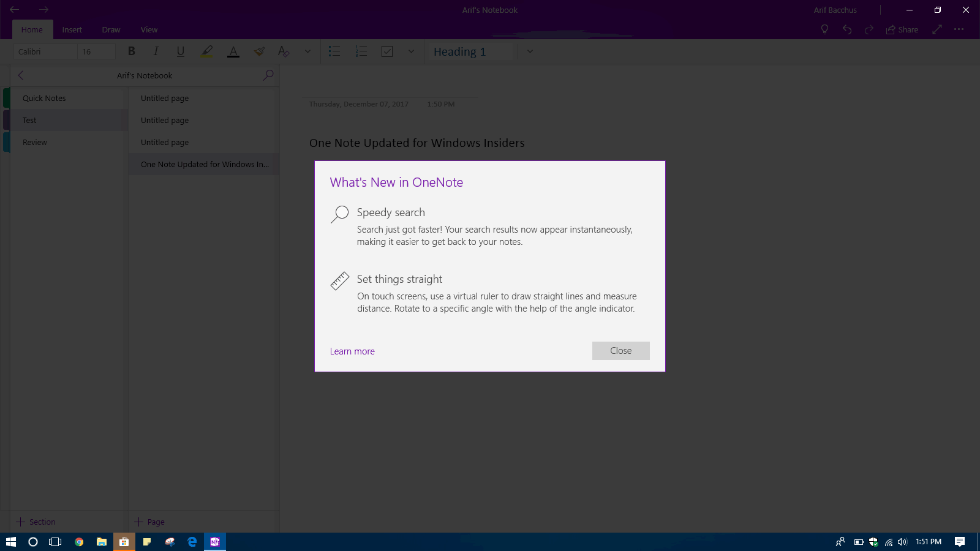
Task: Open the taskbar clock showing 1:51 PM
Action: click(929, 542)
